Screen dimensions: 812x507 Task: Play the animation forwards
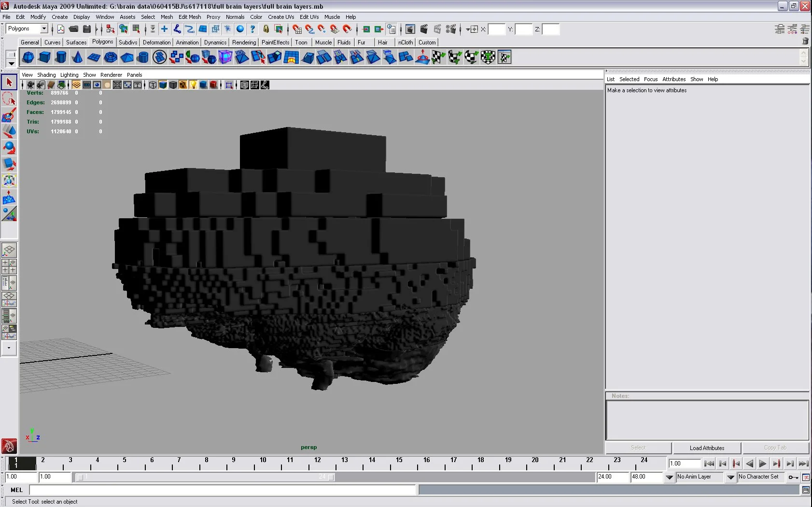(x=763, y=464)
